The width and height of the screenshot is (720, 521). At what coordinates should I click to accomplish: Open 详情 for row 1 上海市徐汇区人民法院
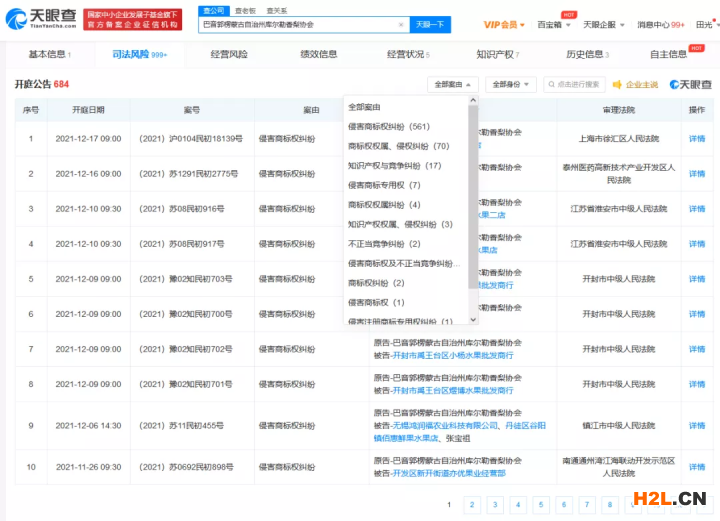697,139
